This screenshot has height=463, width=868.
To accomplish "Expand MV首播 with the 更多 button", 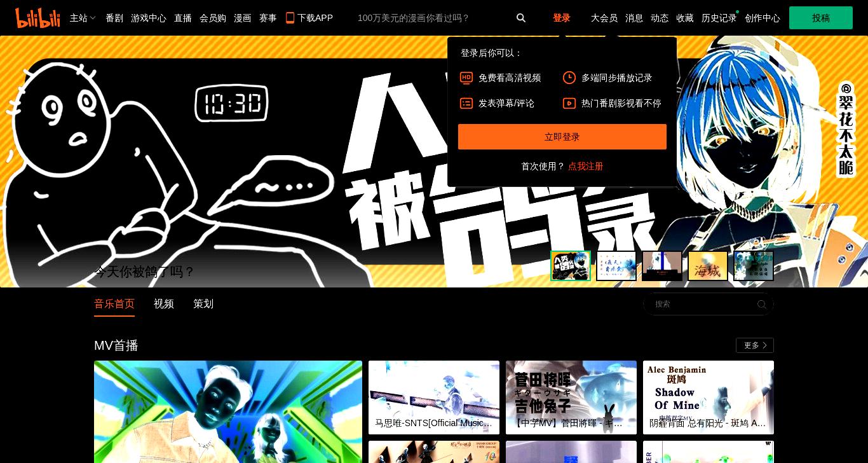I will click(x=755, y=345).
